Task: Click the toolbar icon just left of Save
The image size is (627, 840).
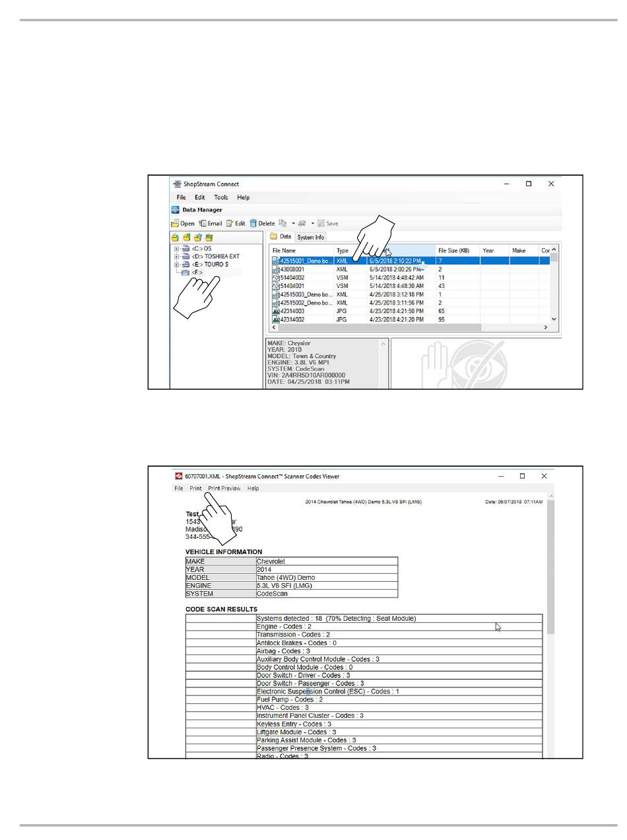Action: pyautogui.click(x=303, y=223)
